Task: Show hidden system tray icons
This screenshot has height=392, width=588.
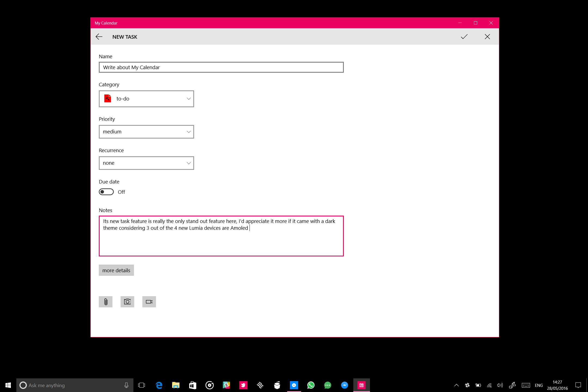Action: pyautogui.click(x=457, y=385)
